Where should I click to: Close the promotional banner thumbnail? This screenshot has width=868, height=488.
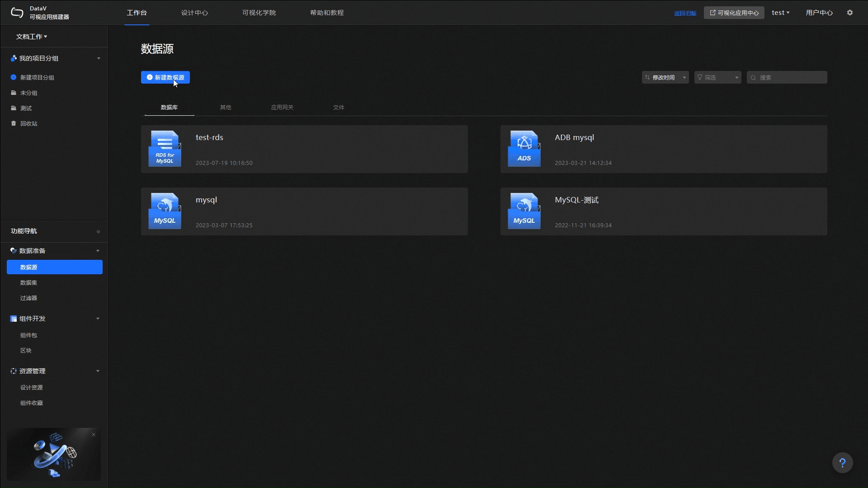pos(94,435)
